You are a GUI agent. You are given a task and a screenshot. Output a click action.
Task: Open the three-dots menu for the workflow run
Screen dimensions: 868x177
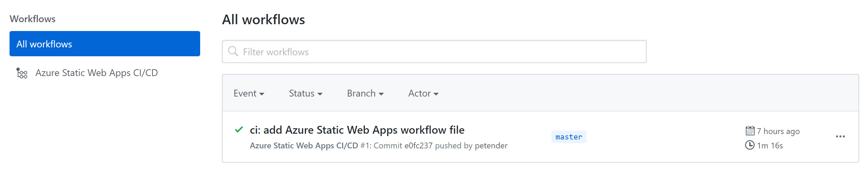(840, 136)
